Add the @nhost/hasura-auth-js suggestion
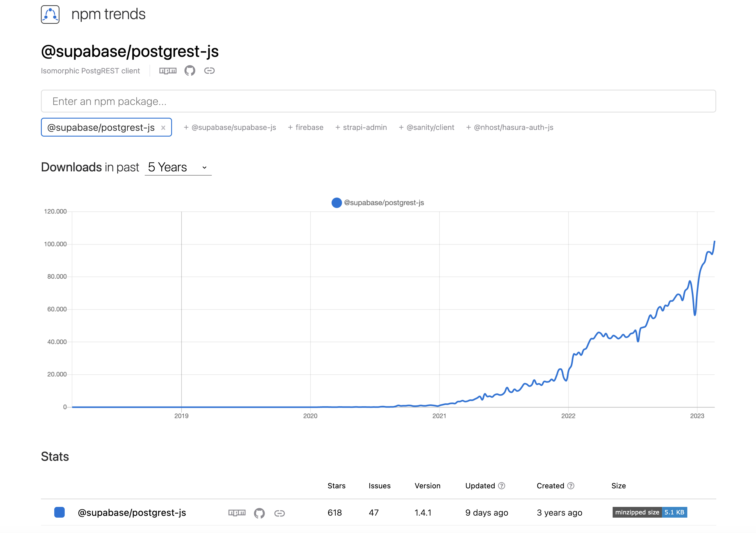This screenshot has width=756, height=533. (510, 127)
